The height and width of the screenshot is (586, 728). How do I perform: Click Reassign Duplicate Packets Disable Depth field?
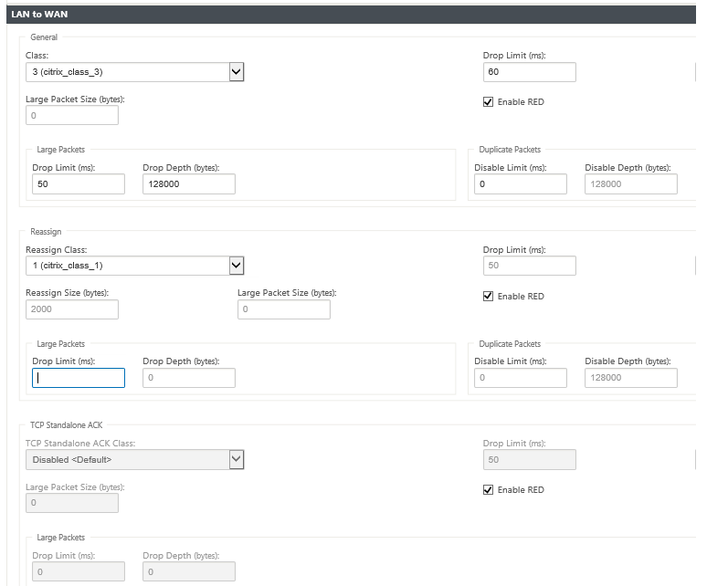pos(631,378)
